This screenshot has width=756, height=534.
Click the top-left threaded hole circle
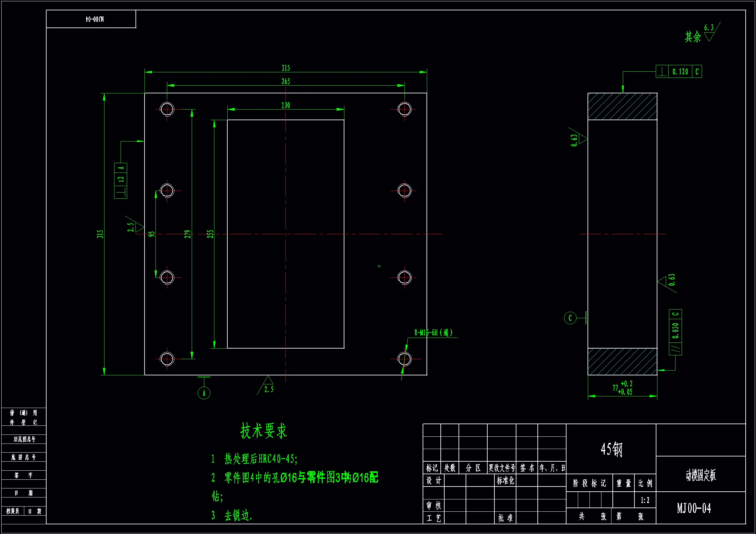click(x=167, y=109)
